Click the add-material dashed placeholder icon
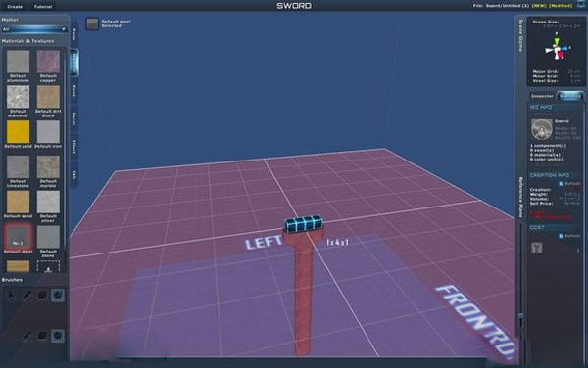The image size is (588, 368). coord(48,266)
